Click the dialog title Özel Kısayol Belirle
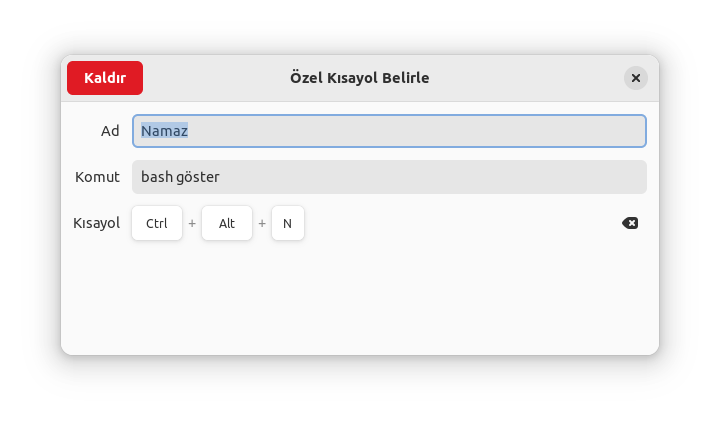Image resolution: width=720 pixels, height=422 pixels. (x=360, y=78)
